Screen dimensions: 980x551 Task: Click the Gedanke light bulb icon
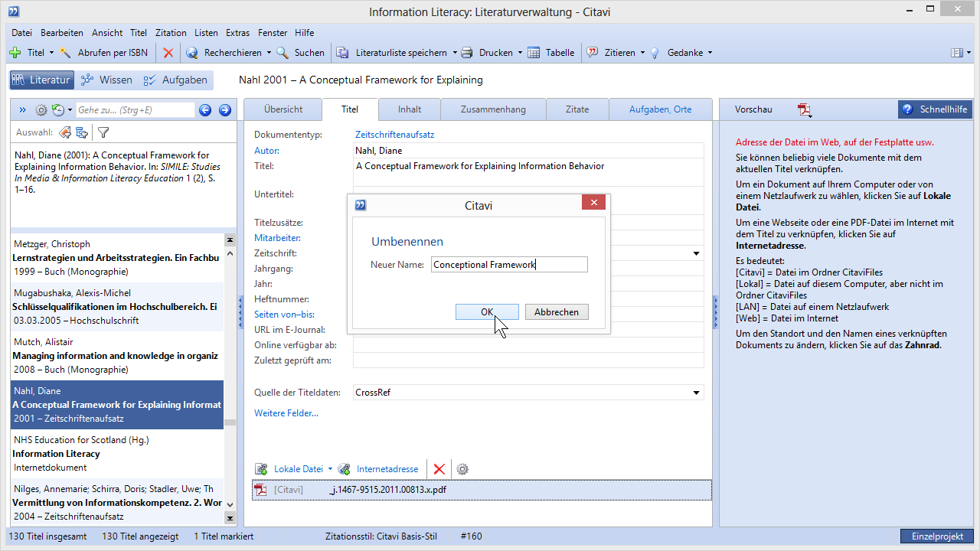pyautogui.click(x=655, y=53)
